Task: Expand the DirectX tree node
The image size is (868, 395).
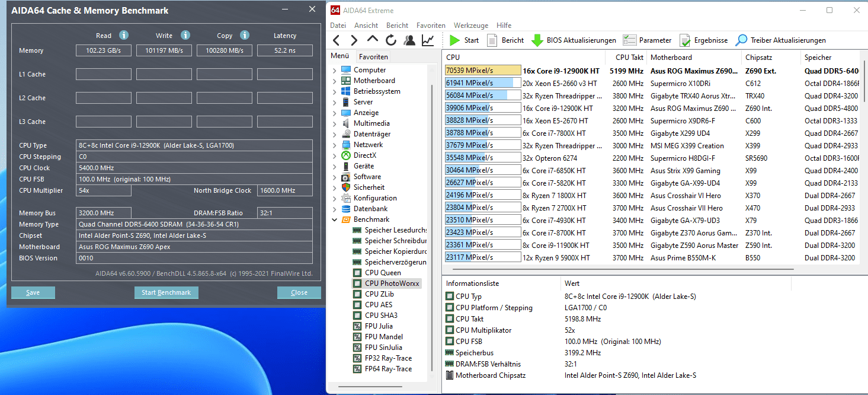Action: click(335, 155)
